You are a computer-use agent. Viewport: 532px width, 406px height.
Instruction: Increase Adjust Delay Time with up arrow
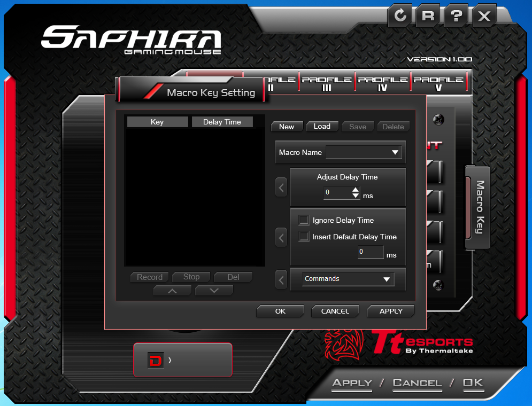point(356,190)
